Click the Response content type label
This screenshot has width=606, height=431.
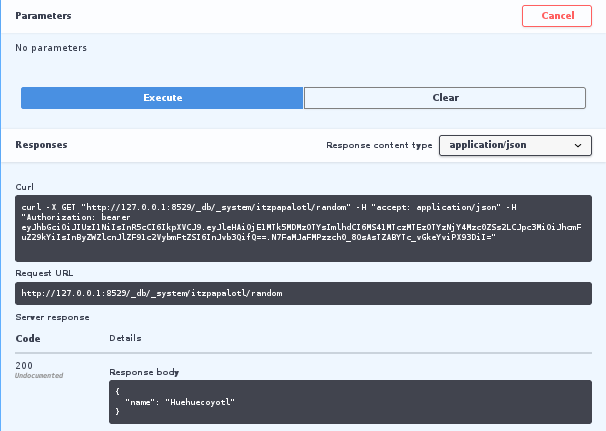tap(379, 146)
